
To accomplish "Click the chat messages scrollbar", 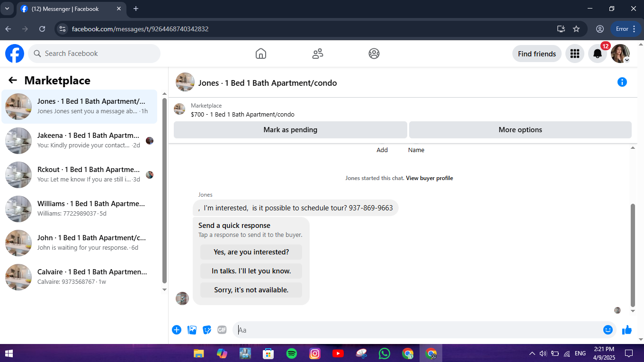I will tap(633, 256).
